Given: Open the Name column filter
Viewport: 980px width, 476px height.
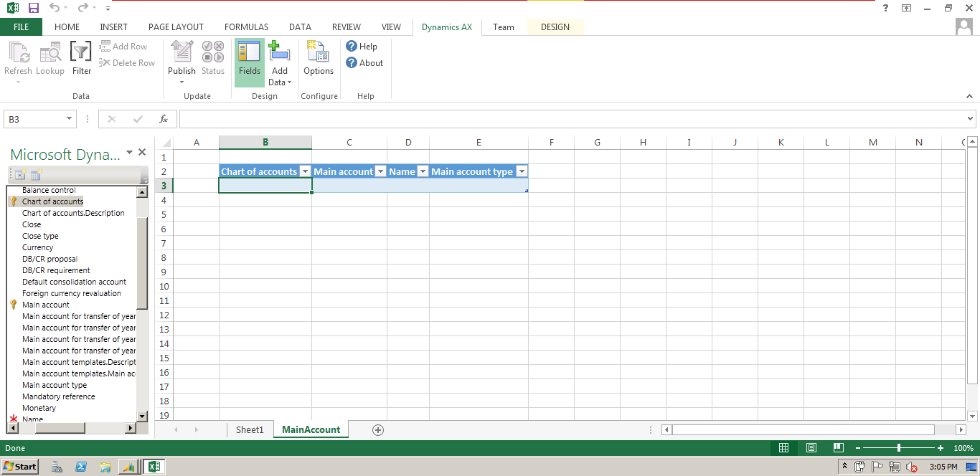Looking at the screenshot, I should [x=423, y=171].
